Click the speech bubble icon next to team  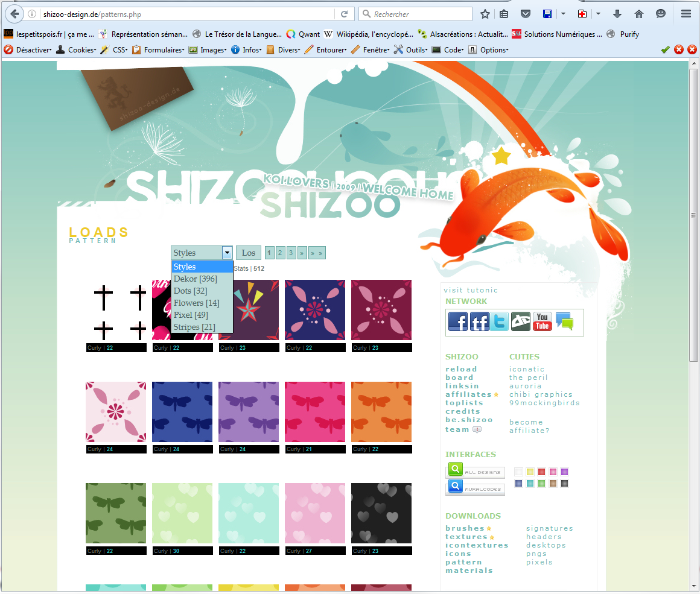pos(477,430)
